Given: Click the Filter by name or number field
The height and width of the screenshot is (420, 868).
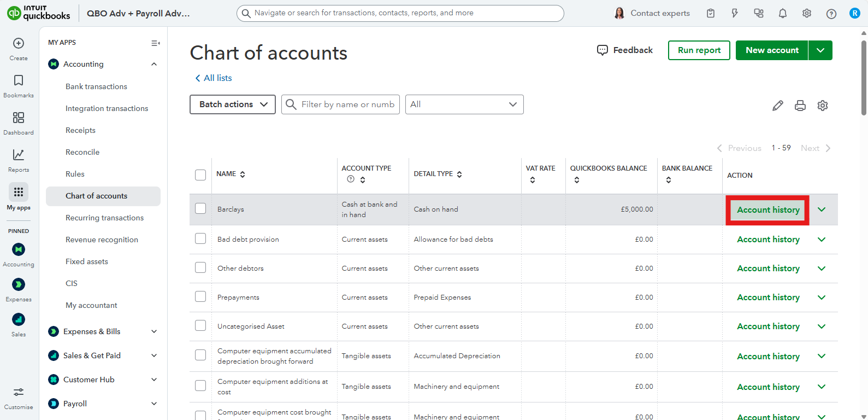Looking at the screenshot, I should (347, 104).
